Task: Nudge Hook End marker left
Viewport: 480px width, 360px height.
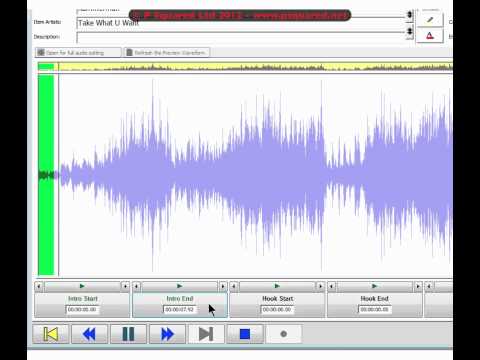Action: tap(332, 286)
